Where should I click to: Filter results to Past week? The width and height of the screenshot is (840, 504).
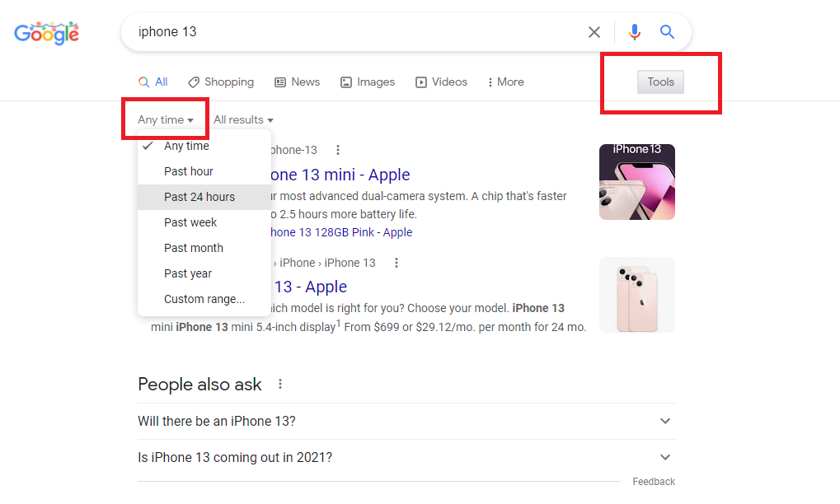204,222
